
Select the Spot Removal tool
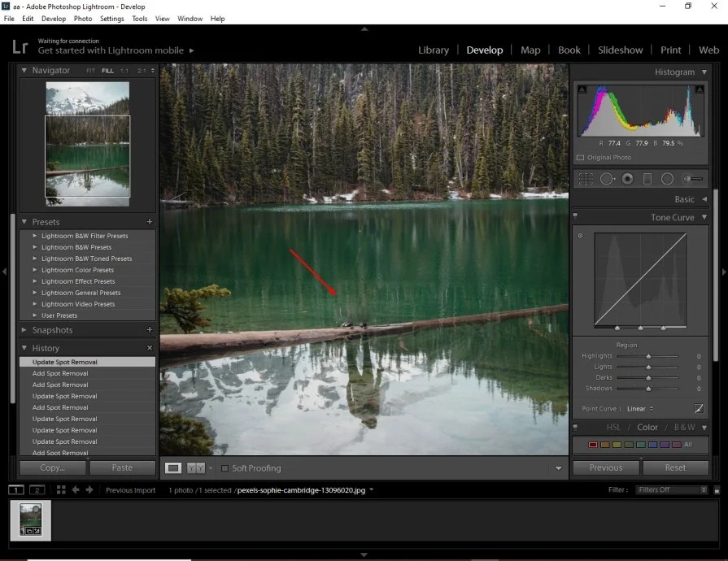606,178
